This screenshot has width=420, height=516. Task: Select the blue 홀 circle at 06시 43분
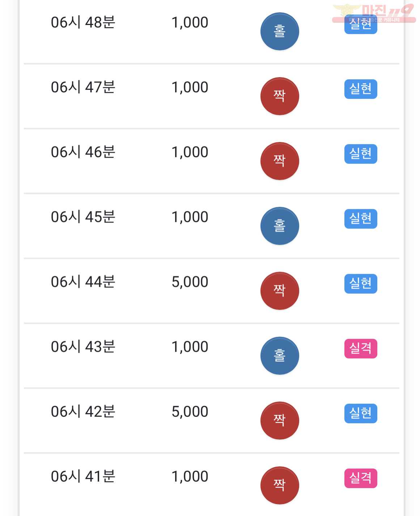(x=280, y=356)
